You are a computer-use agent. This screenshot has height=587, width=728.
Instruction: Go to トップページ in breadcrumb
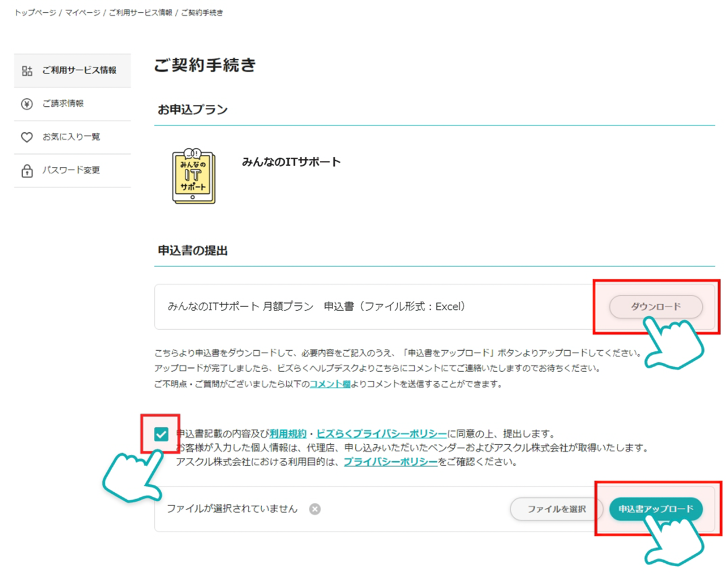click(x=35, y=13)
